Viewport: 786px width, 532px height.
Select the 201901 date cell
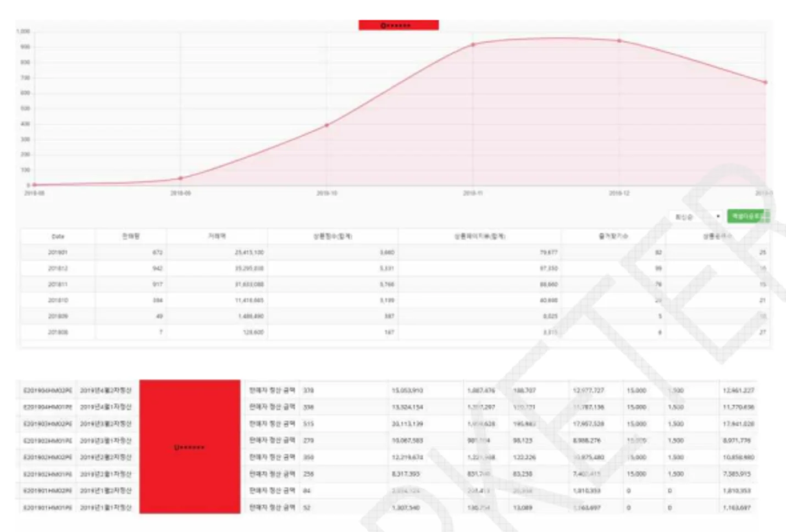tap(58, 252)
